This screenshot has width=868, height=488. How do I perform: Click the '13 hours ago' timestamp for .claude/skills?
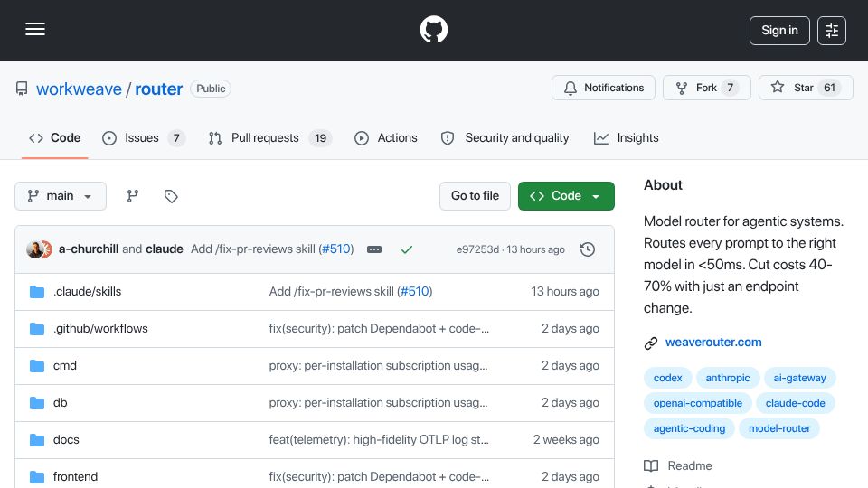[564, 292]
